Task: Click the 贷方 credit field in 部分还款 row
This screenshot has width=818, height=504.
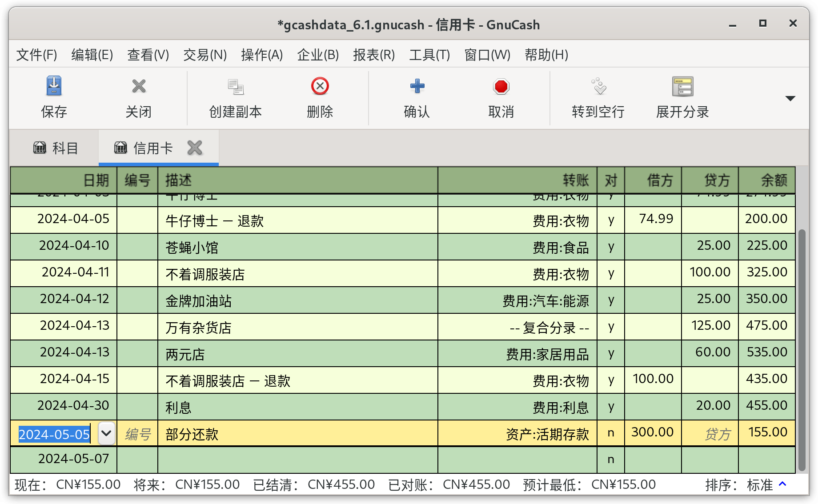Action: (x=710, y=433)
